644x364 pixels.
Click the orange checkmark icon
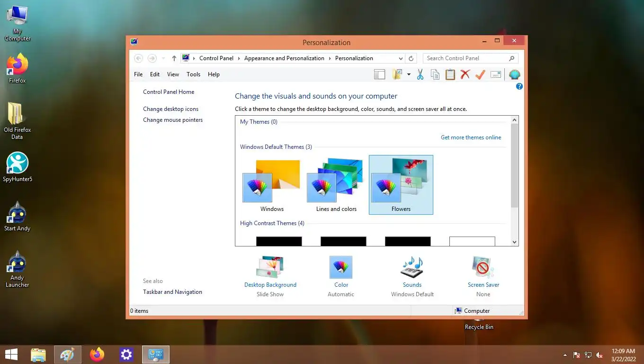[480, 74]
